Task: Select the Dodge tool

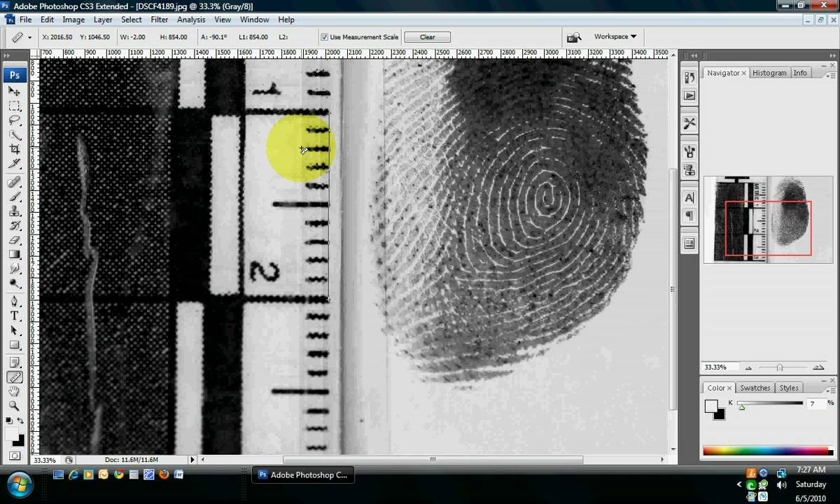Action: click(x=14, y=283)
